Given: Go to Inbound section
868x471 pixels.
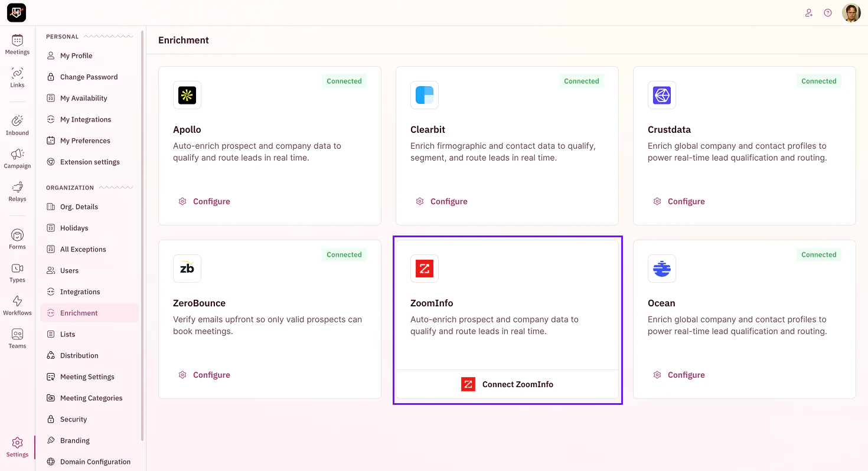Looking at the screenshot, I should pyautogui.click(x=17, y=126).
